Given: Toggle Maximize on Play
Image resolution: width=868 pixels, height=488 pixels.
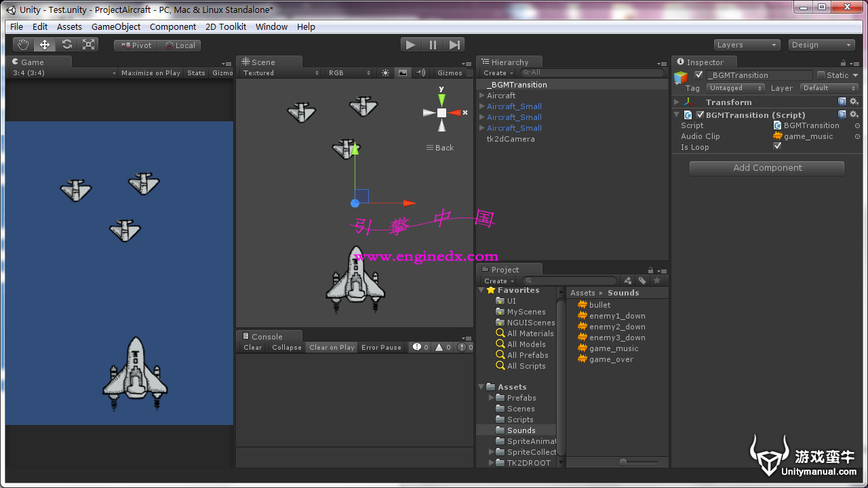Looking at the screenshot, I should coord(151,73).
